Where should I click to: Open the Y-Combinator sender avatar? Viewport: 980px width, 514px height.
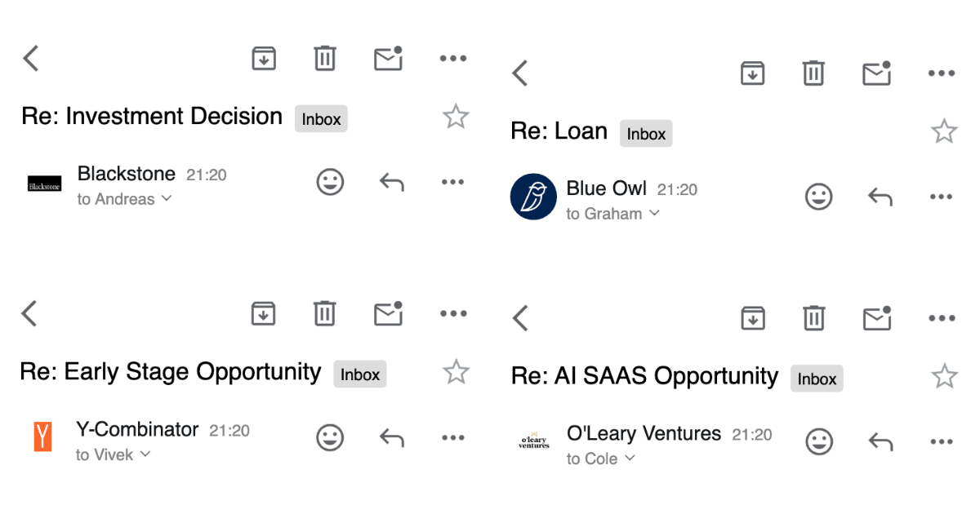[42, 436]
